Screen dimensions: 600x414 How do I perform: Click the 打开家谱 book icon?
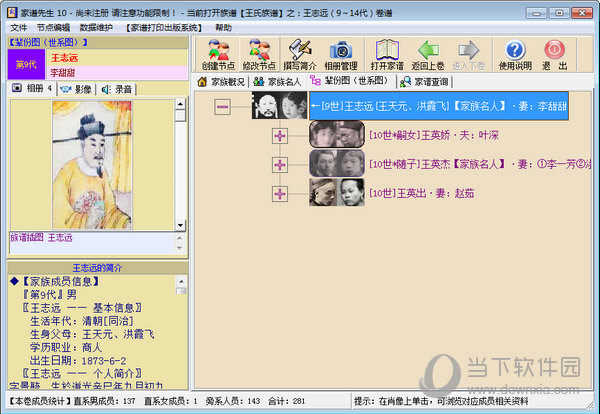pyautogui.click(x=387, y=54)
